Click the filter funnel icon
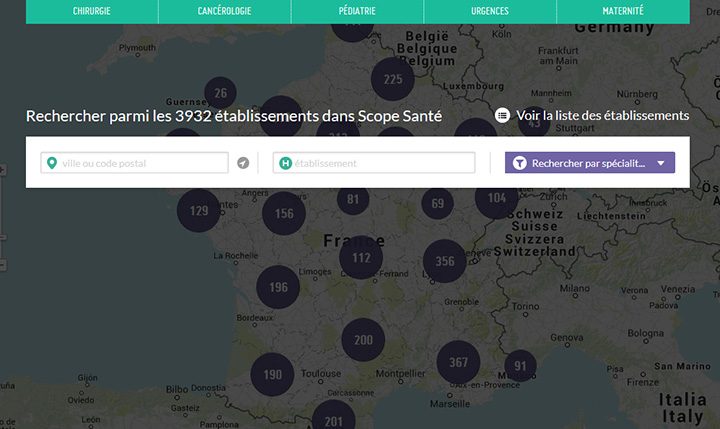The height and width of the screenshot is (429, 720). click(519, 163)
